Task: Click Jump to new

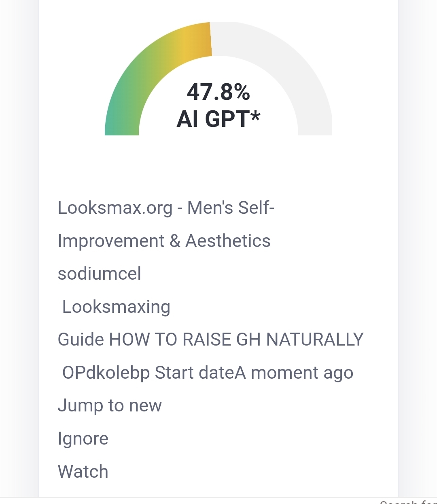Action: pos(110,405)
